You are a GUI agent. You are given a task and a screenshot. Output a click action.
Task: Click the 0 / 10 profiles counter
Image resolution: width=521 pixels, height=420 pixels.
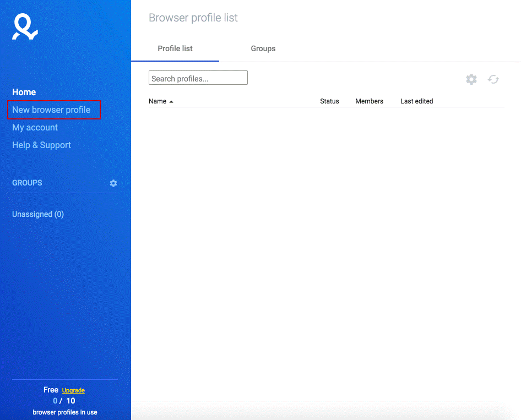click(64, 401)
